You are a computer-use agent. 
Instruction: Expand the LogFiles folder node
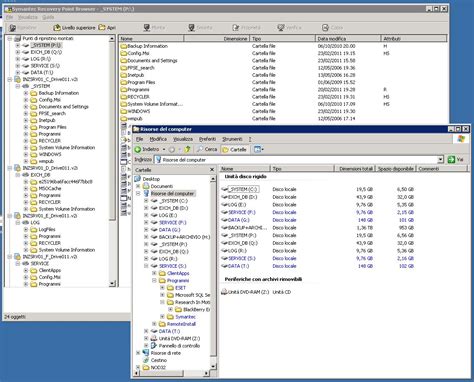click(26, 229)
